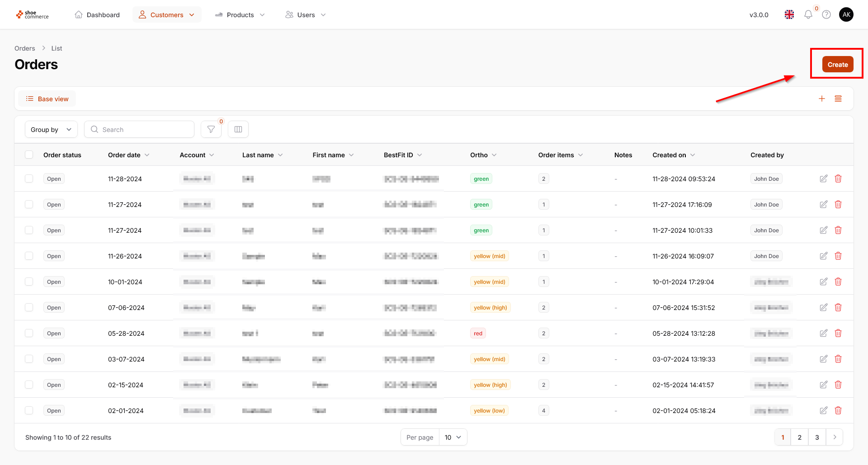
Task: Select checkbox for 11-26-2024 order
Action: tap(29, 256)
